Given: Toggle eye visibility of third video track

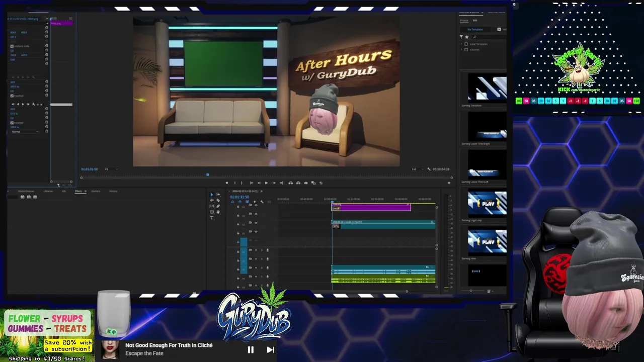Looking at the screenshot, I should pyautogui.click(x=256, y=223).
